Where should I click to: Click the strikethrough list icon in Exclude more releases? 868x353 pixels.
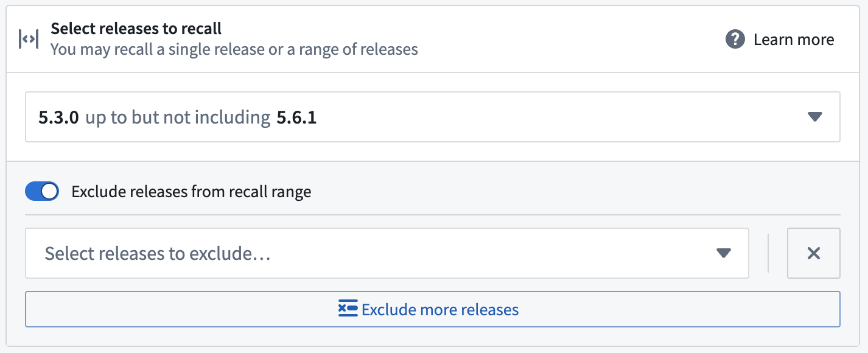pyautogui.click(x=348, y=309)
